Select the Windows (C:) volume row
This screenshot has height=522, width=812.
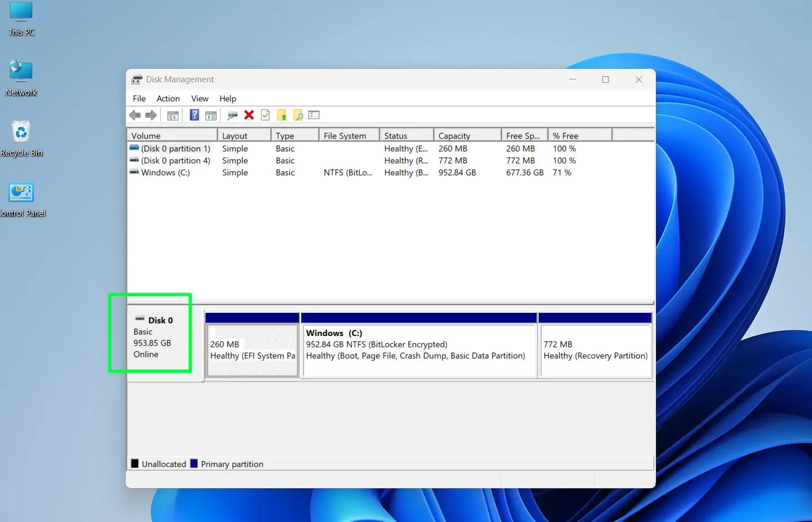166,172
